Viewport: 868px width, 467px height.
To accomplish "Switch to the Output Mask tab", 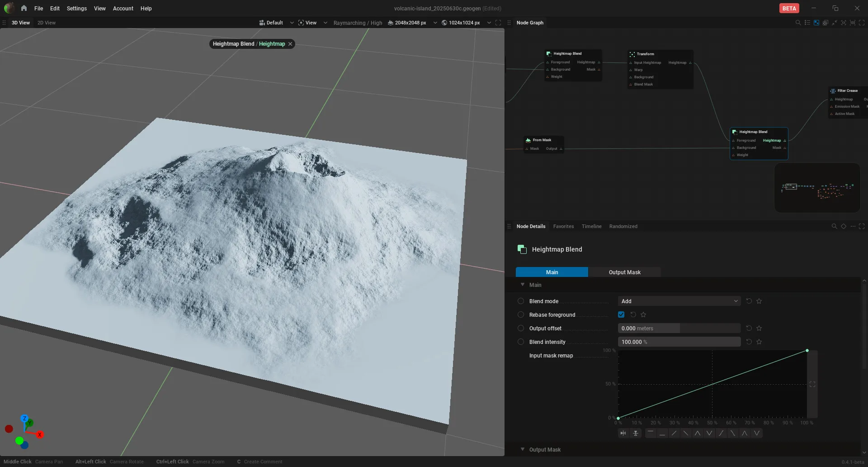I will 624,272.
